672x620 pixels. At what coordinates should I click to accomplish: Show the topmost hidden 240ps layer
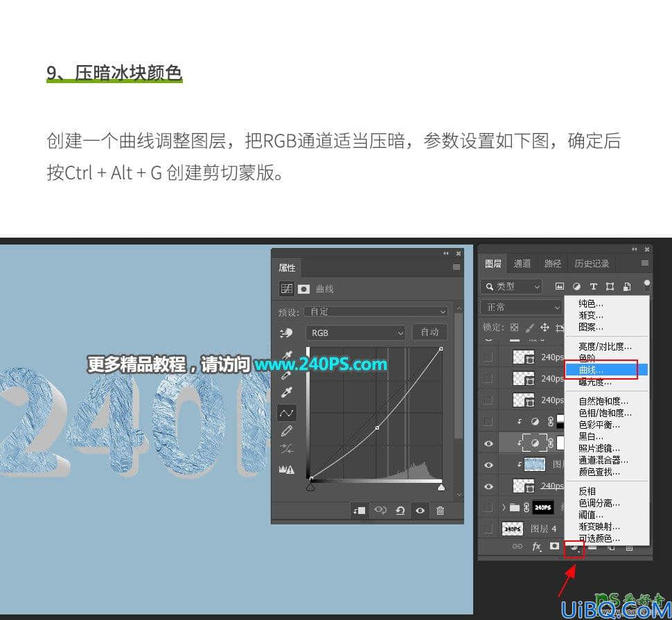[x=488, y=357]
